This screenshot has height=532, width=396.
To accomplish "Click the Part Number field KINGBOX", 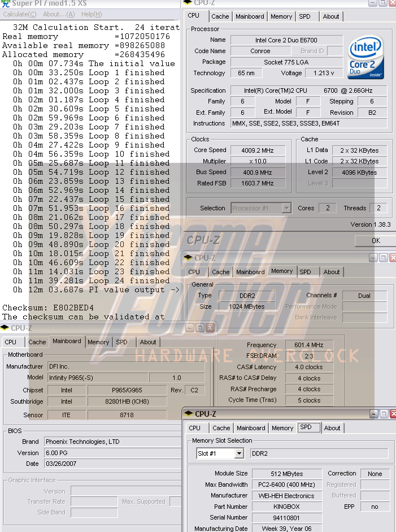I will 287,507.
